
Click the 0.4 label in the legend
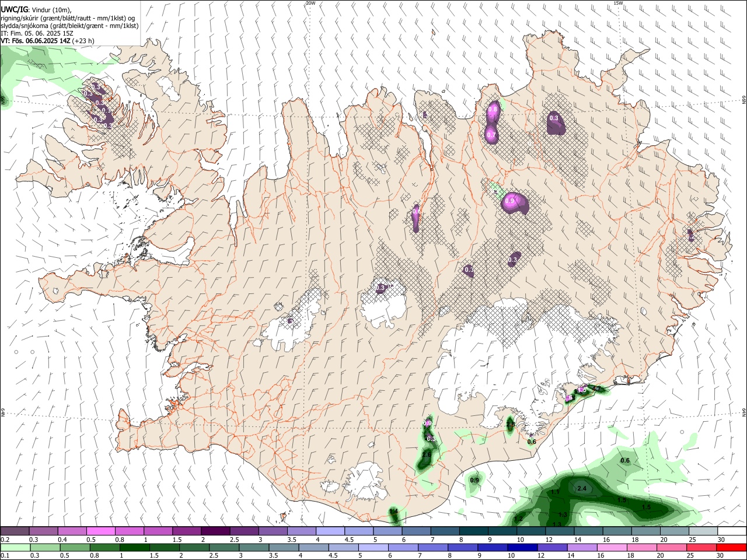tap(62, 540)
